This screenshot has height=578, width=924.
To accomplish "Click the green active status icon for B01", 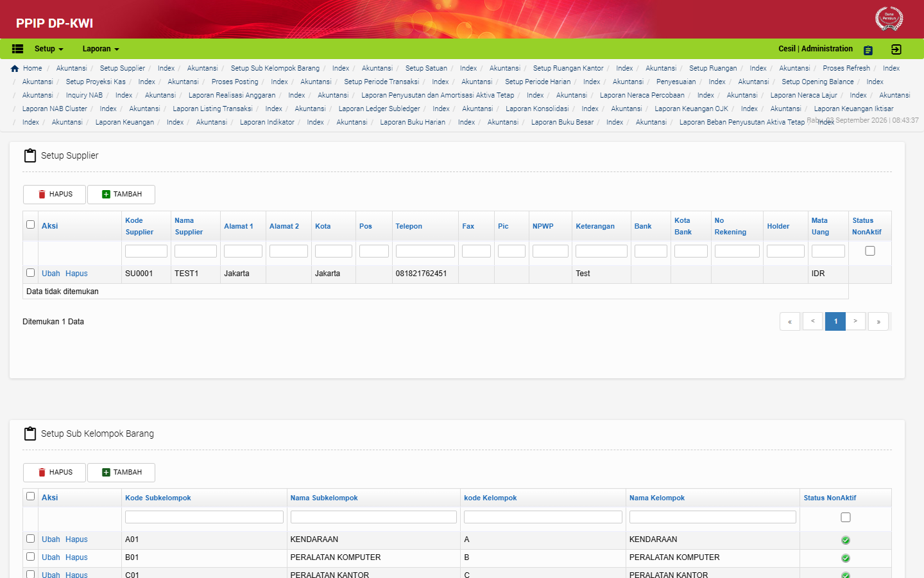I will pyautogui.click(x=845, y=558).
